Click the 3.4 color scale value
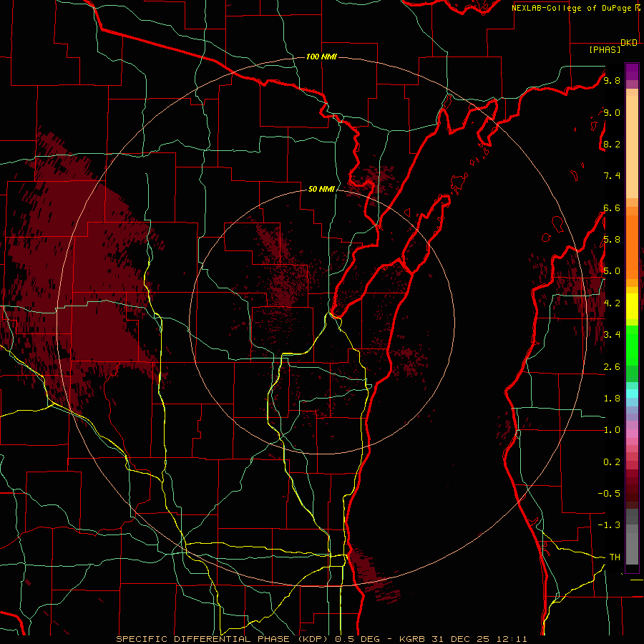The width and height of the screenshot is (644, 644). [x=612, y=335]
